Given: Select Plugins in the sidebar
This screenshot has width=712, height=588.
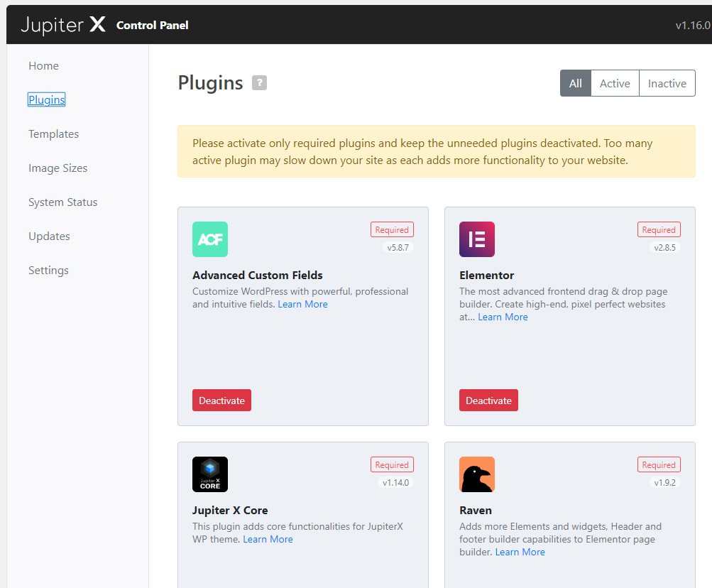Looking at the screenshot, I should (46, 99).
